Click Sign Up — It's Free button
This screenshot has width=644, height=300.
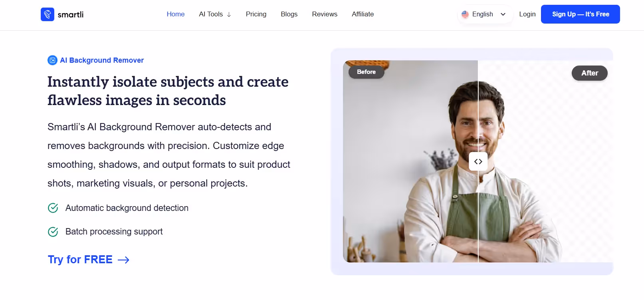coord(580,14)
